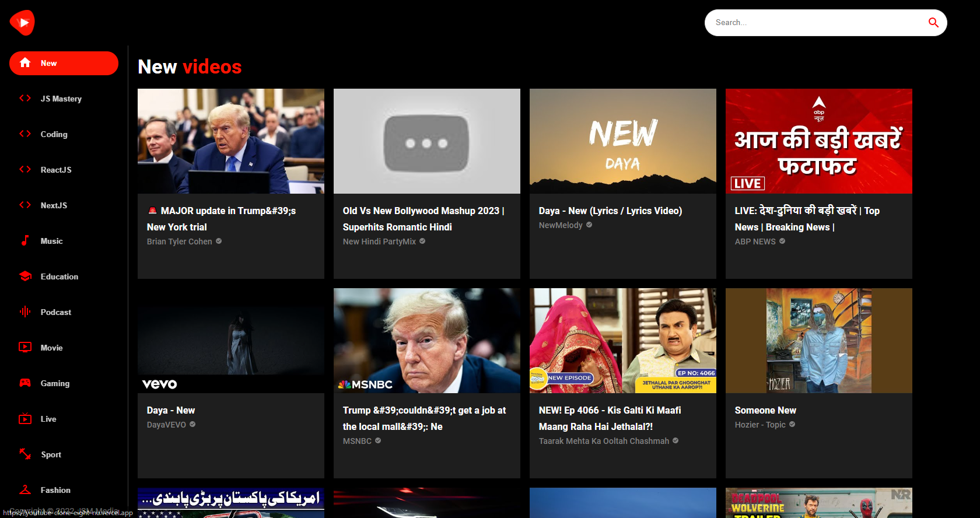Switch to the NextJS category

click(x=64, y=205)
